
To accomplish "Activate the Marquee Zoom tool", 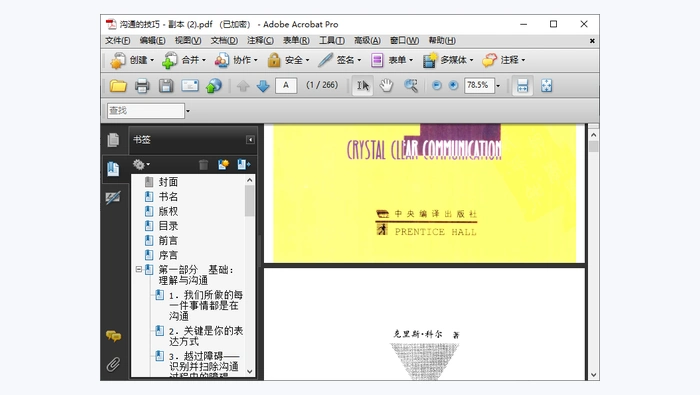I will click(x=411, y=85).
